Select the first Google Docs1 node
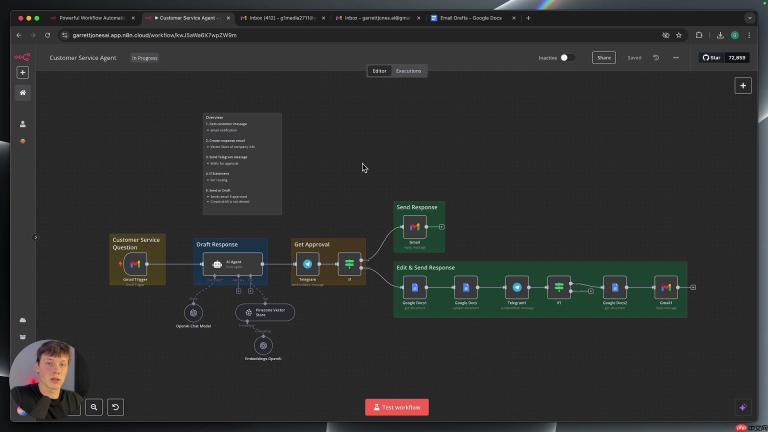The height and width of the screenshot is (432, 768). click(415, 288)
